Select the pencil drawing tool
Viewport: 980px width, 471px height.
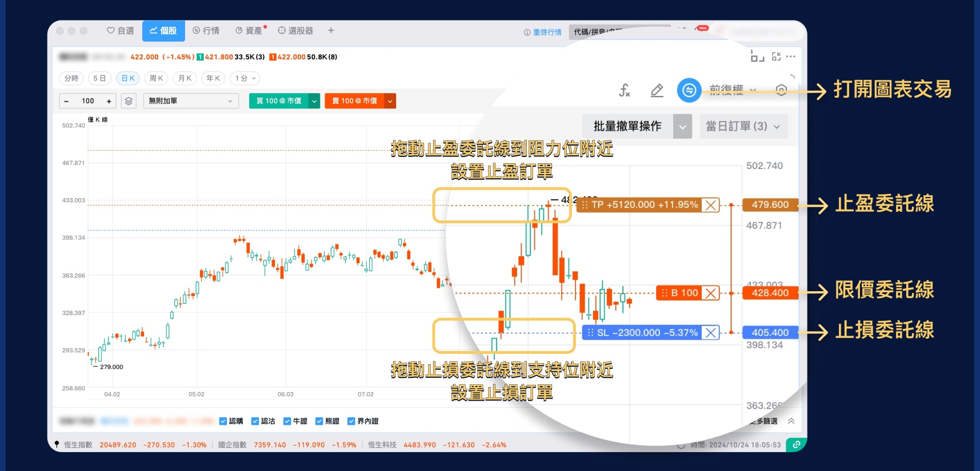[x=657, y=90]
